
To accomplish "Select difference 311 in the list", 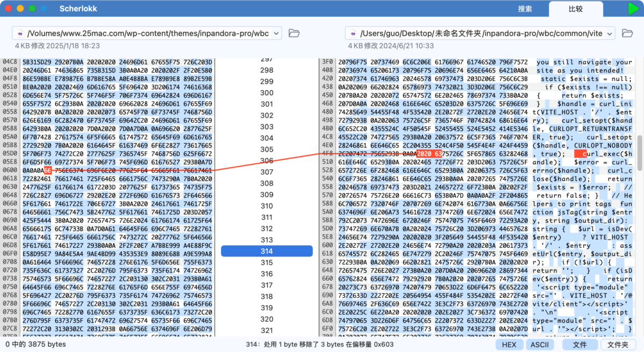I will point(267,217).
